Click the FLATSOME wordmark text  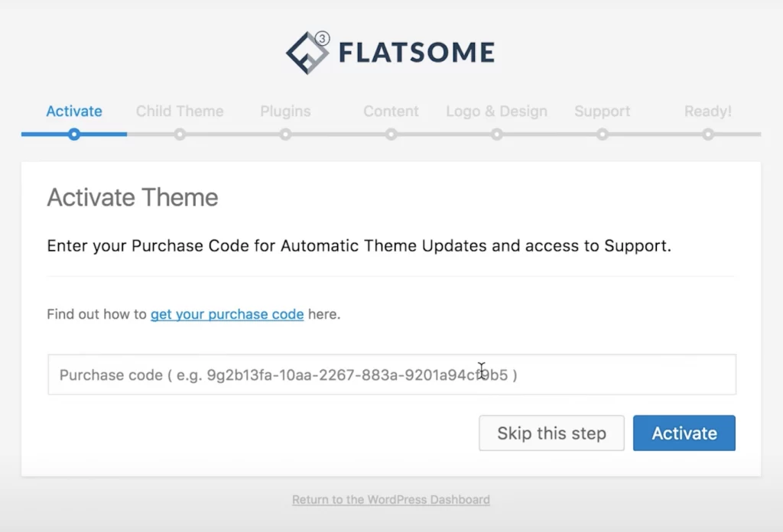click(x=416, y=53)
